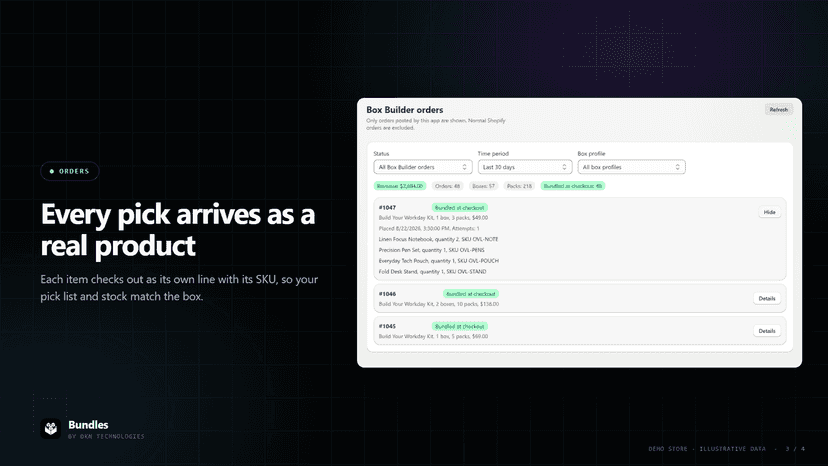Click the Bundles logo icon
Image resolution: width=828 pixels, height=466 pixels.
coord(51,428)
